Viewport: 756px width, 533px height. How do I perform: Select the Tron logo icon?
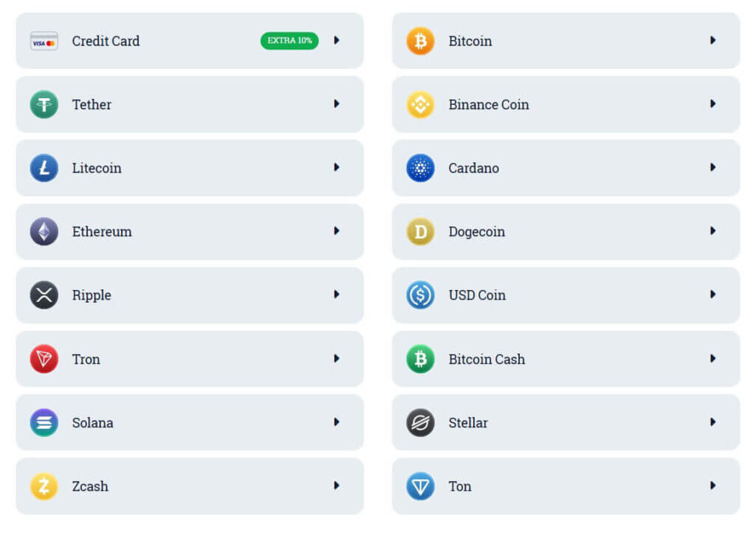tap(44, 359)
